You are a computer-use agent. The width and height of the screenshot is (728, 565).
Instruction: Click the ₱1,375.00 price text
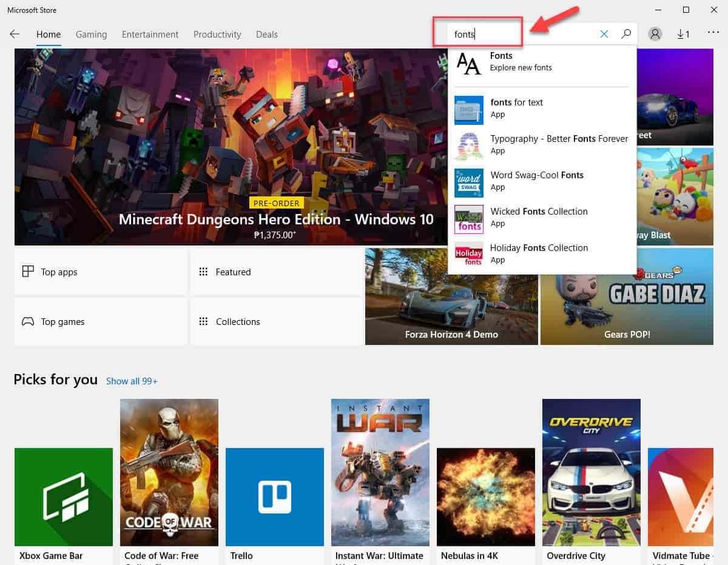click(276, 234)
